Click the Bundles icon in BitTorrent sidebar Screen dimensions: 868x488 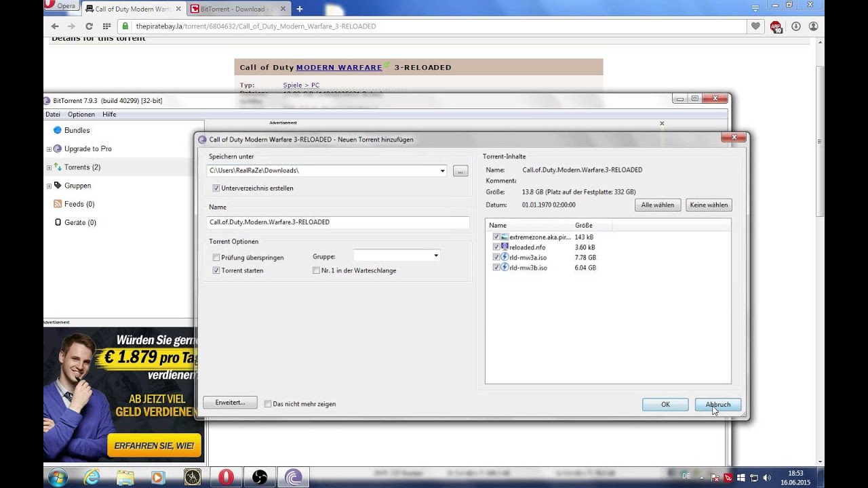58,130
